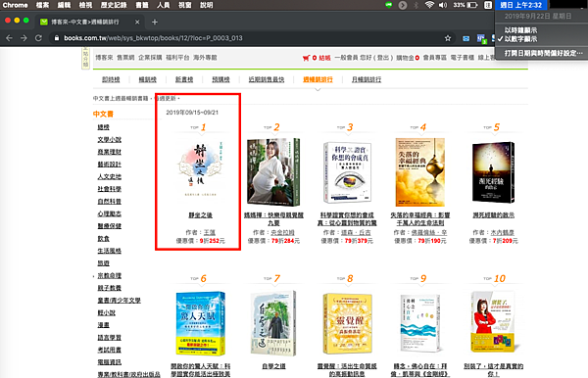The image size is (588, 378).
Task: Select 商業理財 category in sidebar
Action: point(110,152)
